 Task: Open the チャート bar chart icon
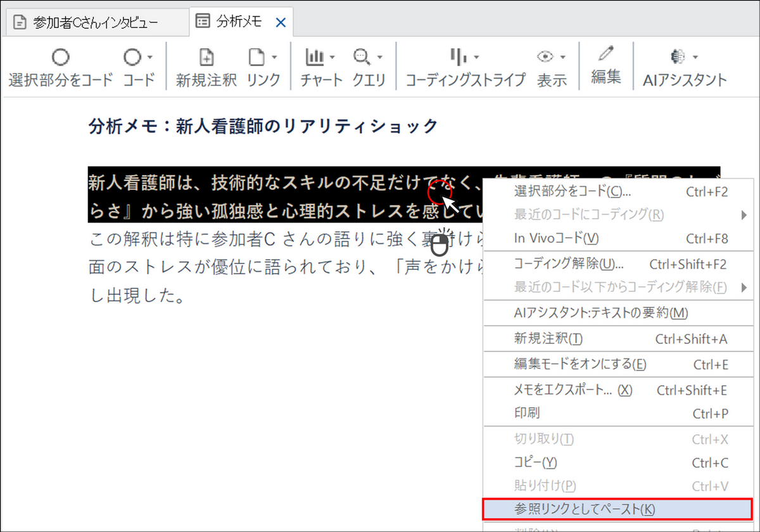click(315, 58)
